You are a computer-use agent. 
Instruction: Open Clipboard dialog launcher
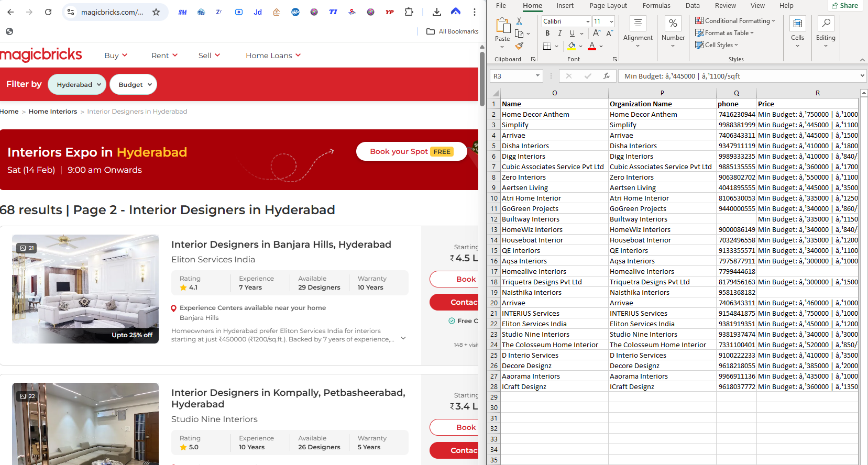(x=533, y=59)
